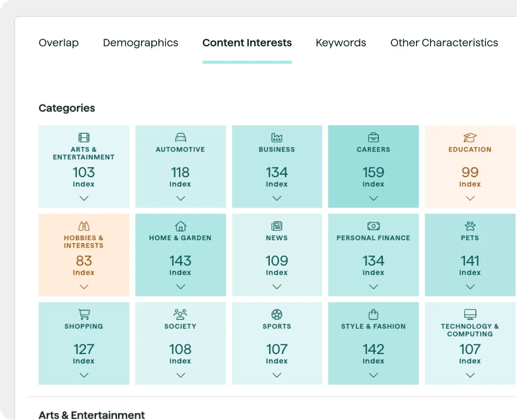This screenshot has width=517, height=420.
Task: Click the shopping cart icon
Action: pyautogui.click(x=84, y=315)
